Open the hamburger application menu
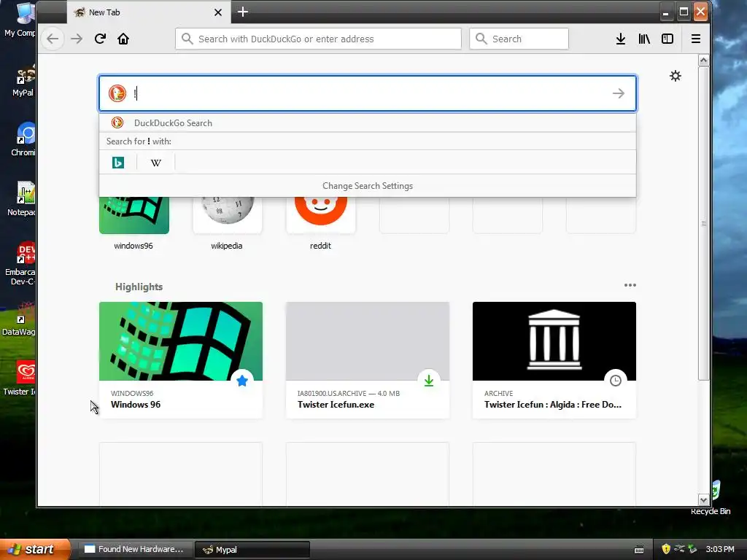Image resolution: width=747 pixels, height=560 pixels. click(x=695, y=39)
